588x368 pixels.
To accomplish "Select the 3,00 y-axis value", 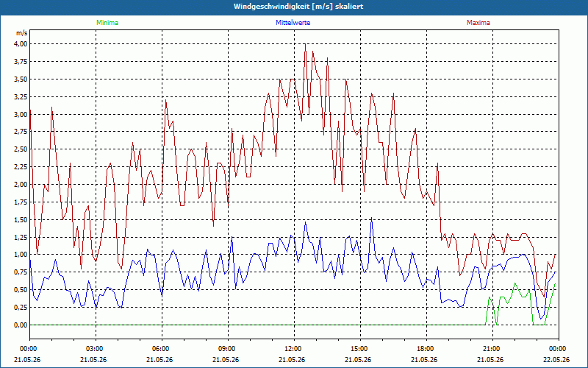I will [x=21, y=114].
